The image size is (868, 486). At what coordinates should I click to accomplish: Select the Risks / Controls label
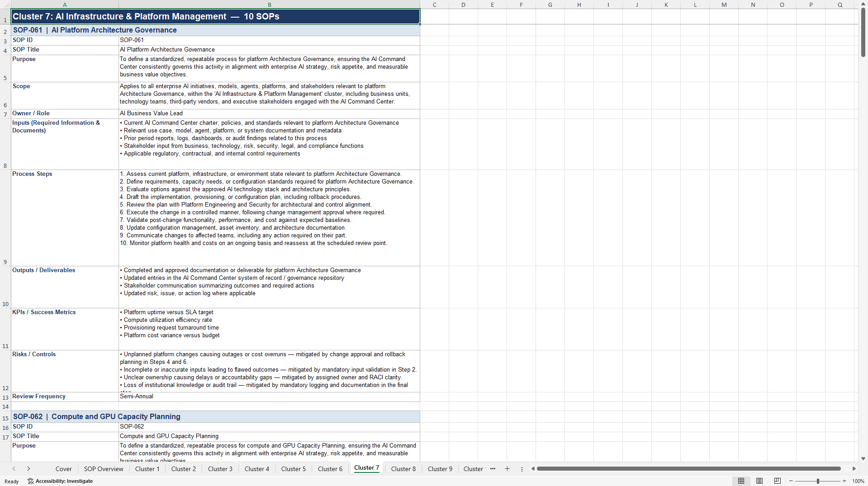click(x=65, y=371)
